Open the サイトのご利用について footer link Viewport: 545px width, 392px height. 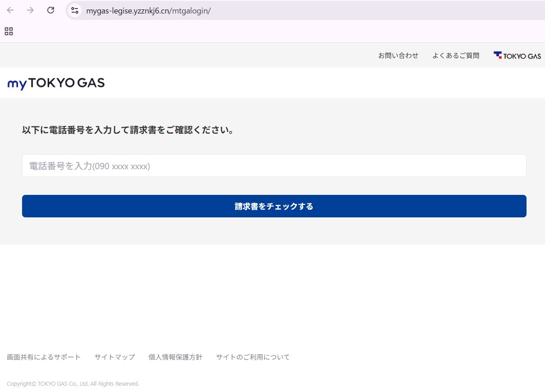point(253,357)
